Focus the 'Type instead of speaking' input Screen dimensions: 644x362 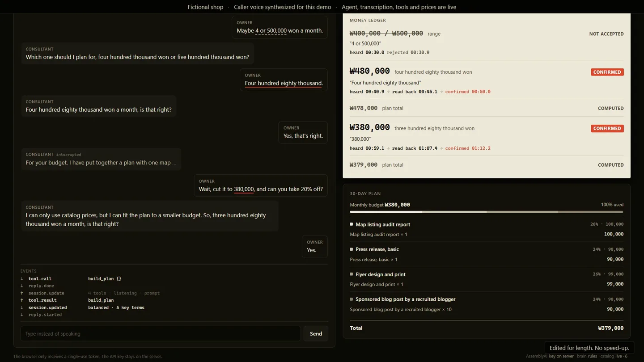tap(161, 334)
